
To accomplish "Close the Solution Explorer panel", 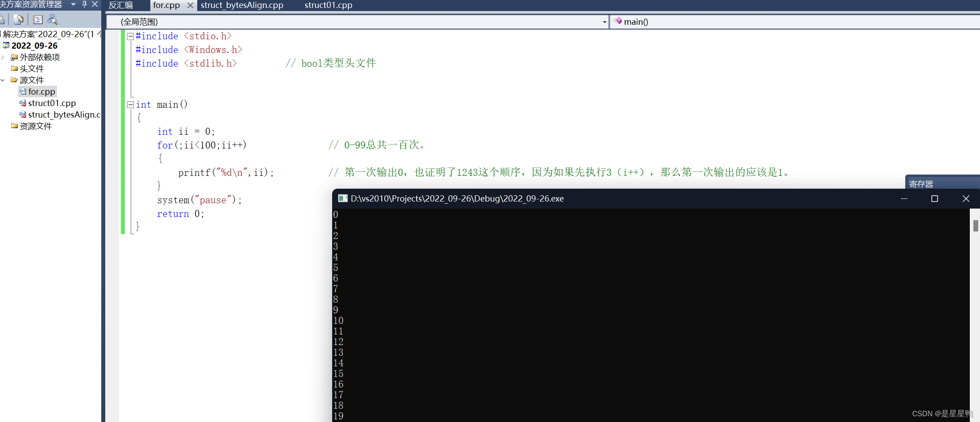I will point(95,4).
